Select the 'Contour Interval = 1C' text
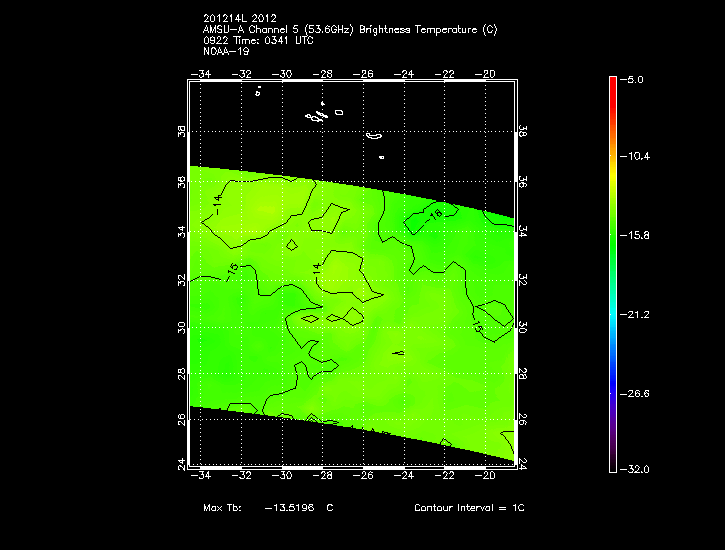 (469, 508)
